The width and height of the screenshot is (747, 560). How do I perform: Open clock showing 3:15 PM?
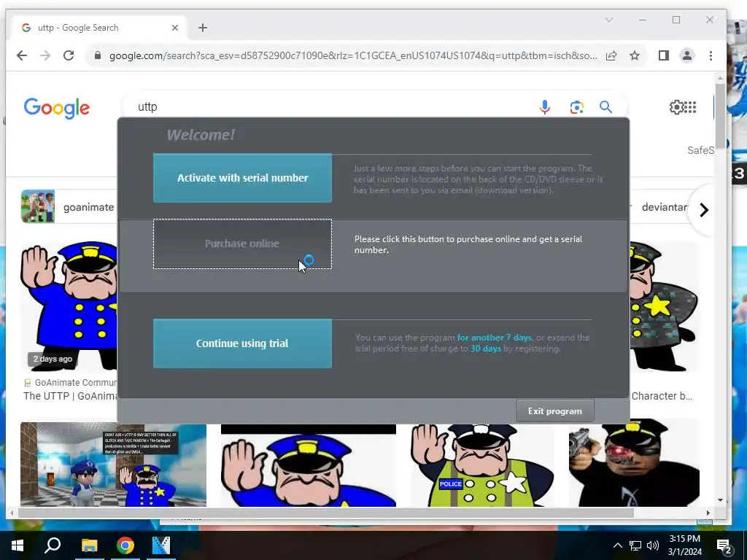pos(684,545)
